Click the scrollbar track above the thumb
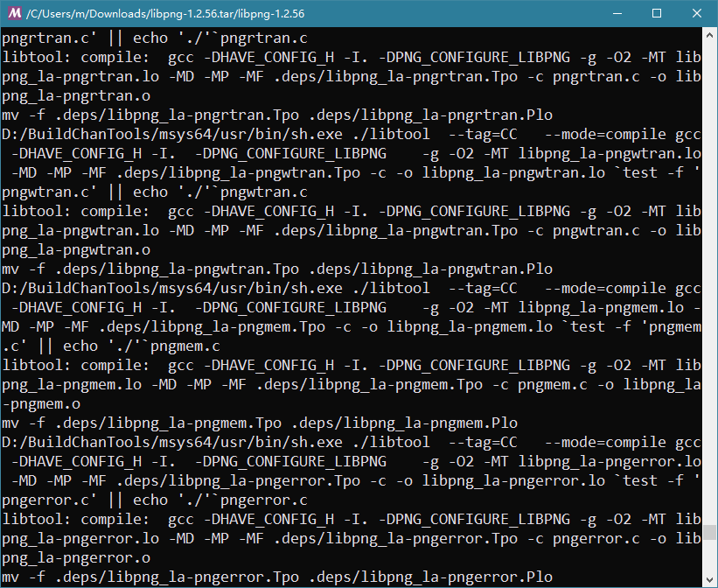This screenshot has height=588, width=718. (710, 262)
